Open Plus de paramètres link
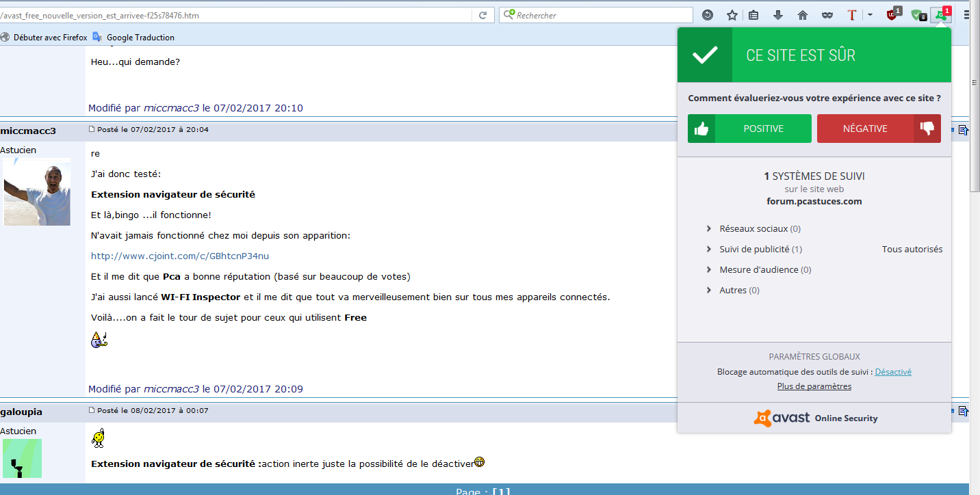980x495 pixels. pyautogui.click(x=814, y=386)
